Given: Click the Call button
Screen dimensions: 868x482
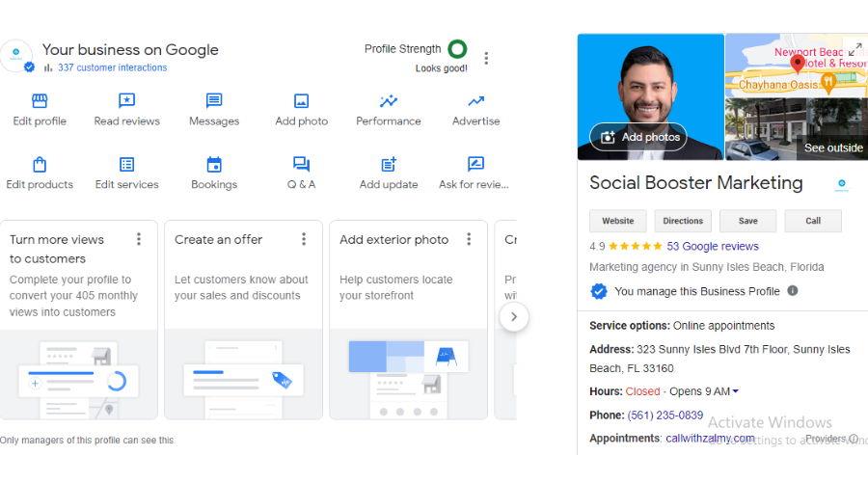Looking at the screenshot, I should click(x=813, y=221).
